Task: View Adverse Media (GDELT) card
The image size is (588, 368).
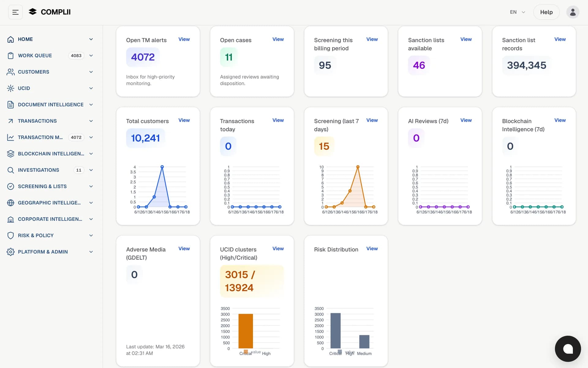Action: [x=184, y=249]
